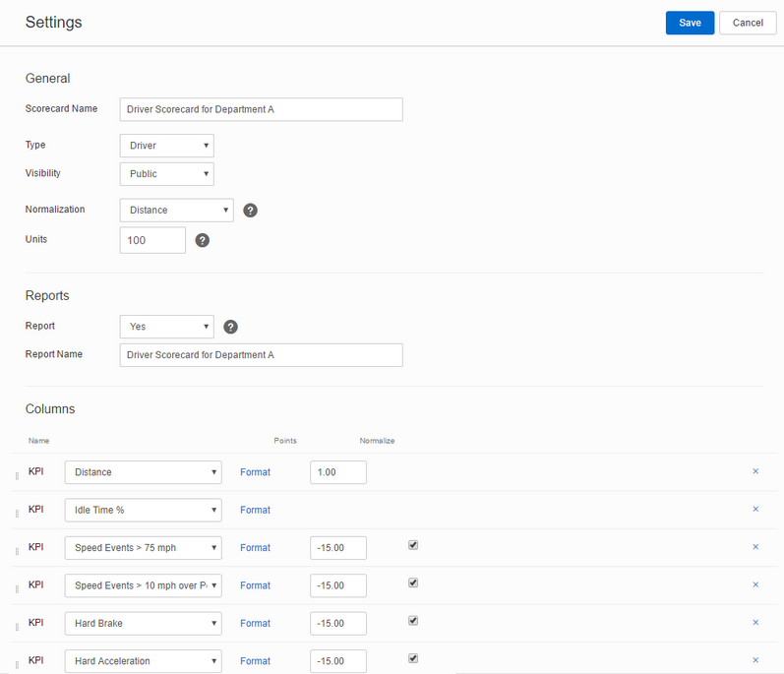Remove the Hard Acceleration KPI row
Viewport: 784px width, 674px height.
click(x=755, y=660)
